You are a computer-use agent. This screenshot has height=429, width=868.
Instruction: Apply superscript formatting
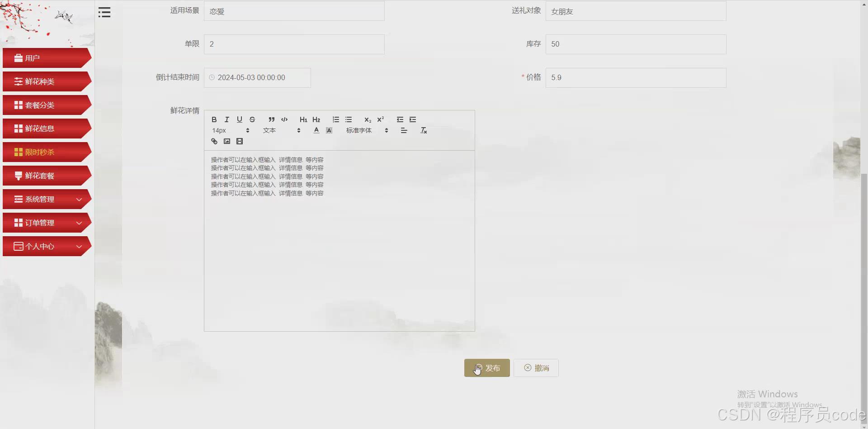pyautogui.click(x=381, y=119)
